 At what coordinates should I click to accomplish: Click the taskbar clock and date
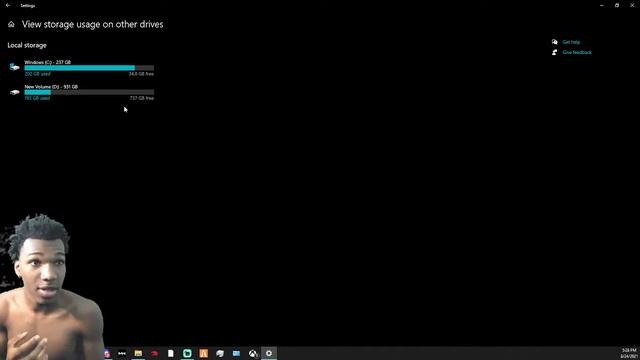pos(629,353)
